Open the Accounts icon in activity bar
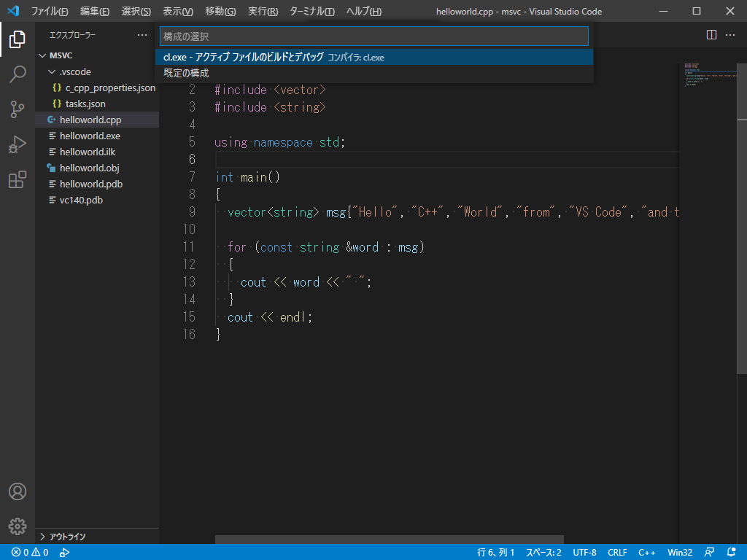 coord(18,491)
